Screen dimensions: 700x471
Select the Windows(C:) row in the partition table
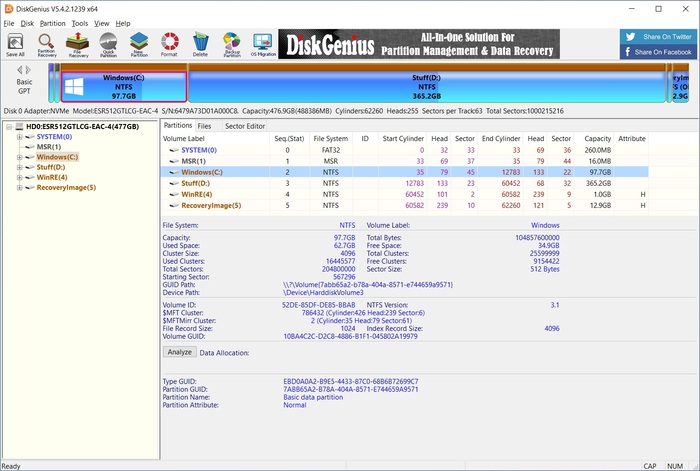click(404, 172)
